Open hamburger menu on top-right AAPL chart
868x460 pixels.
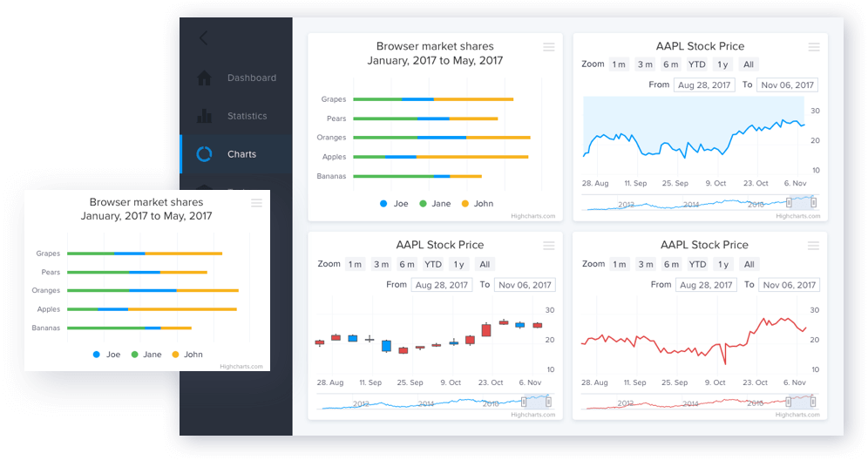pos(813,47)
